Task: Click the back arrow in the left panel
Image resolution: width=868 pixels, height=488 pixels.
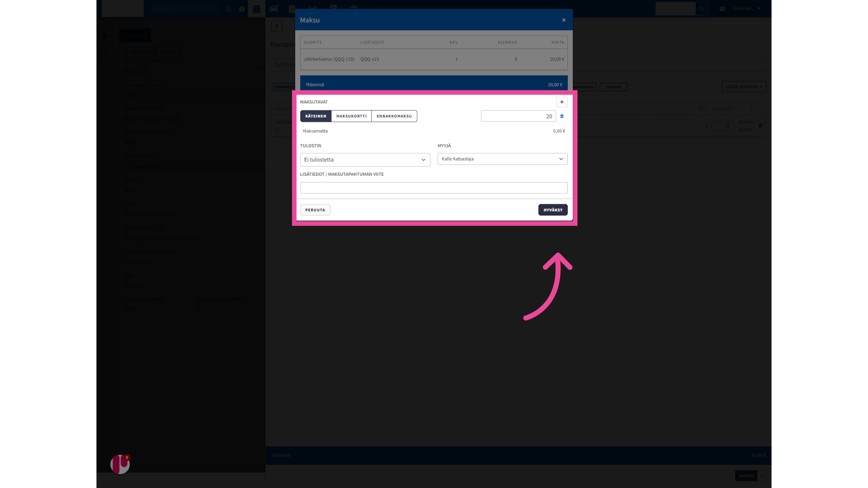Action: click(105, 36)
